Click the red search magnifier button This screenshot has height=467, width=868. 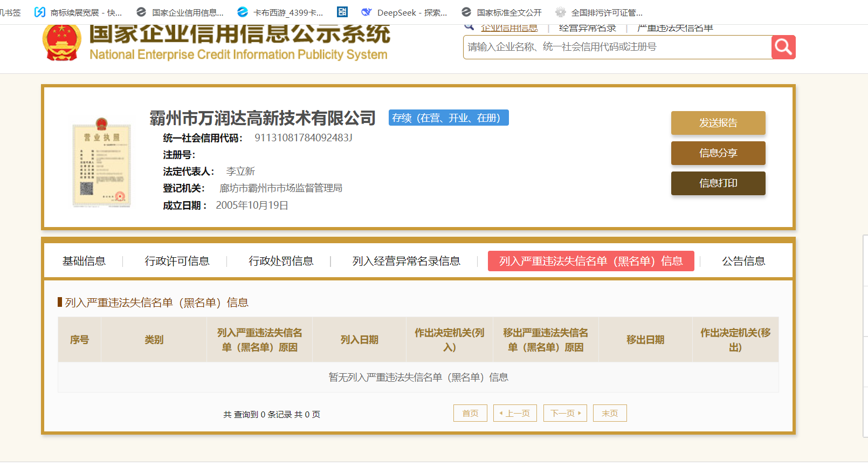(783, 47)
